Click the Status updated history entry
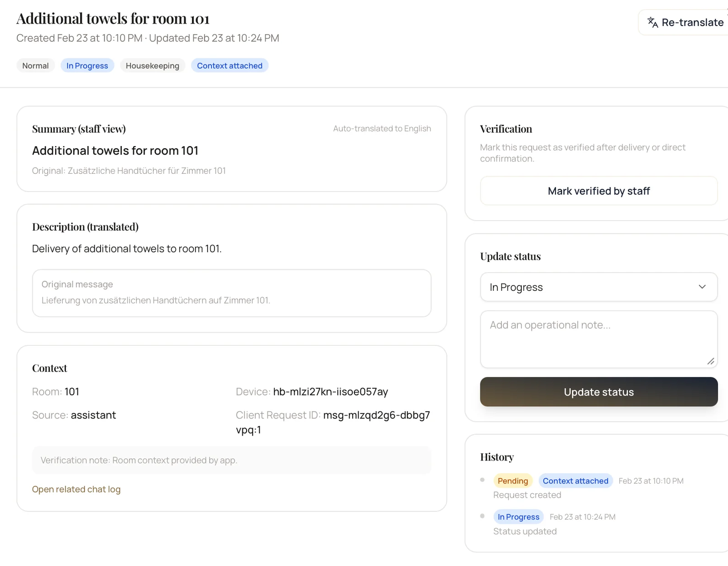Viewport: 728px width, 566px height. pos(525,531)
